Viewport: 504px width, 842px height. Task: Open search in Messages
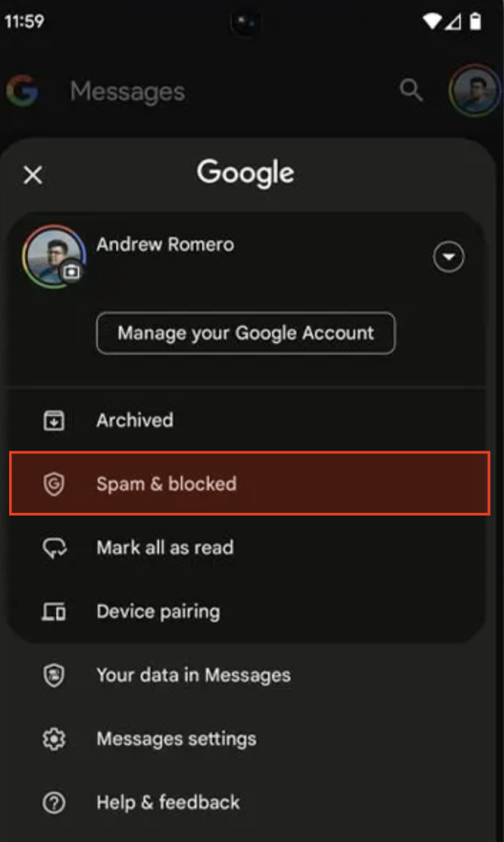(x=410, y=90)
